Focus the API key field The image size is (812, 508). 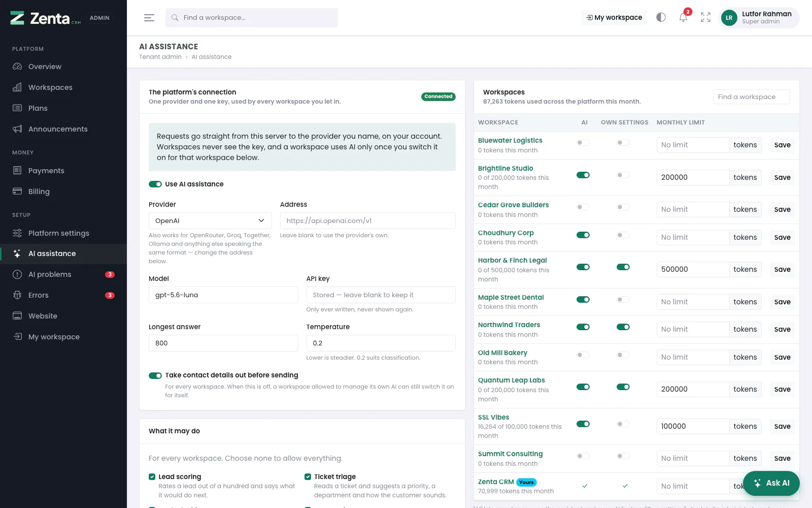click(381, 295)
